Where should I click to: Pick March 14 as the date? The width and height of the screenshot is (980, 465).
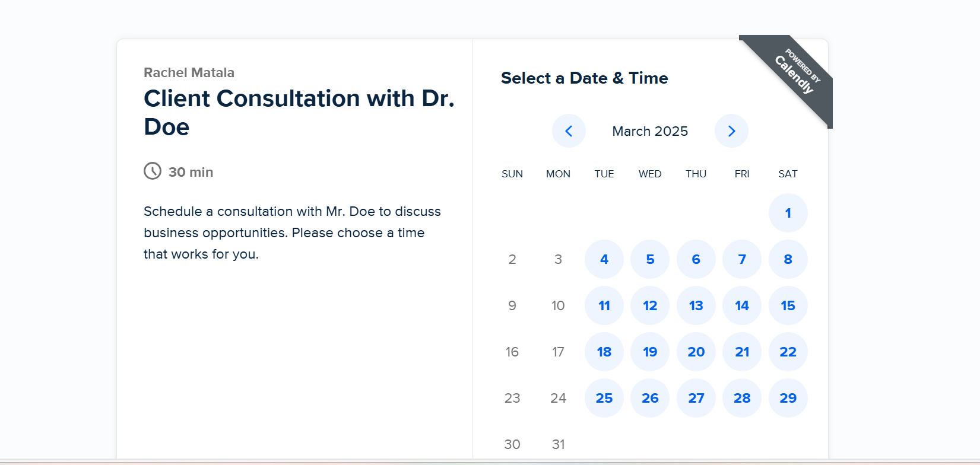(x=742, y=305)
